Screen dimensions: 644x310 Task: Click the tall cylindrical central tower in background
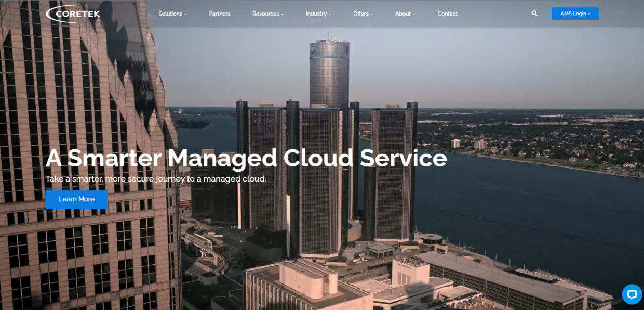(329, 73)
